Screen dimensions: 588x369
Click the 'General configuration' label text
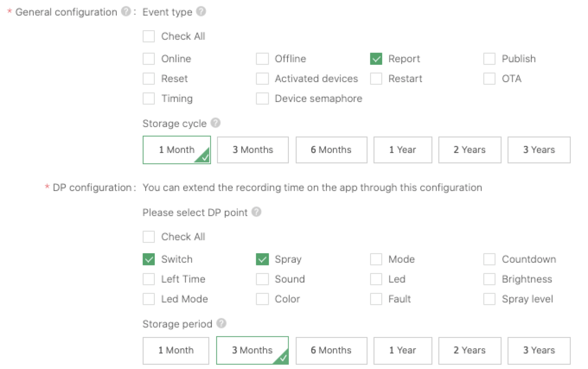[66, 12]
